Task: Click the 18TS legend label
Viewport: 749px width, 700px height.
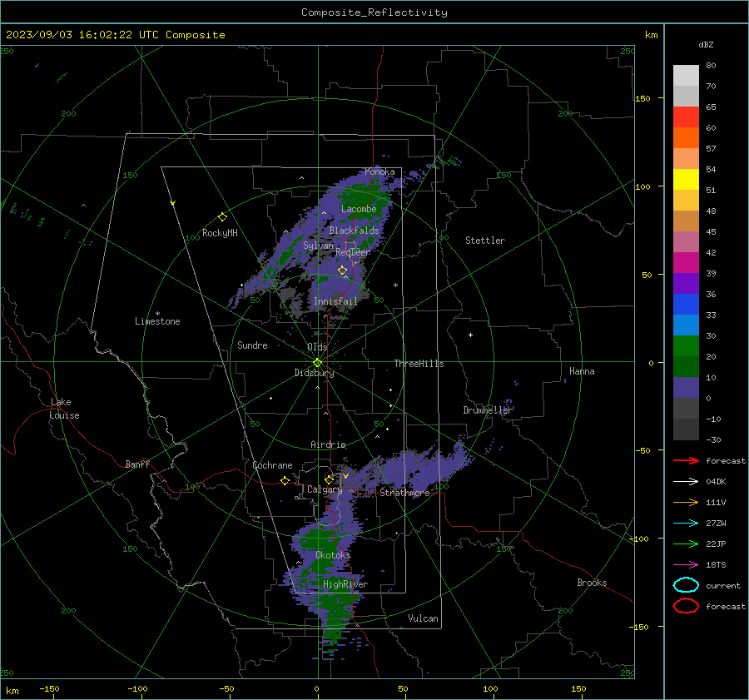Action: click(x=716, y=565)
